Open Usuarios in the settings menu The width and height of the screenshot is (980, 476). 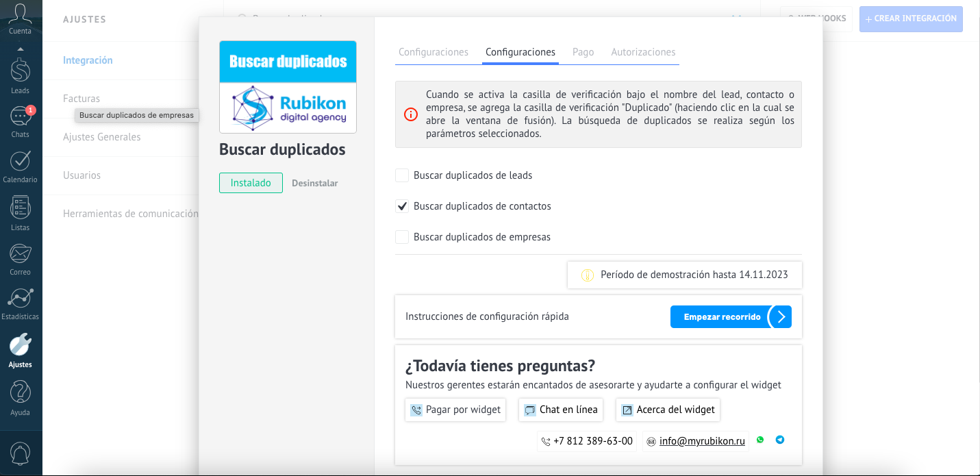coord(81,175)
